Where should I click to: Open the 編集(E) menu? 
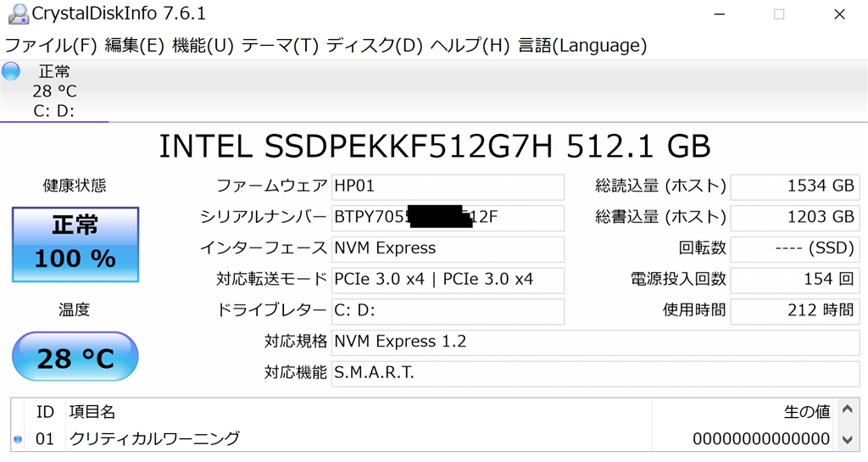coord(134,45)
